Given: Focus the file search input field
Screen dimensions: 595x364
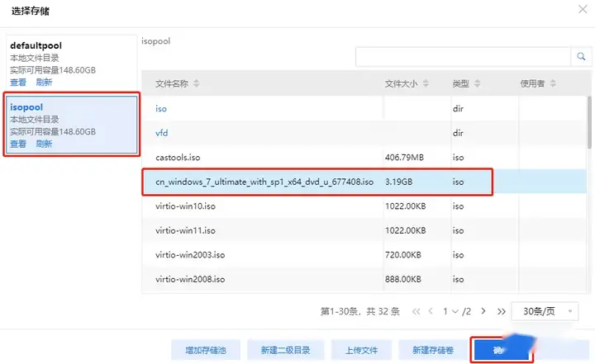Looking at the screenshot, I should pyautogui.click(x=463, y=57).
